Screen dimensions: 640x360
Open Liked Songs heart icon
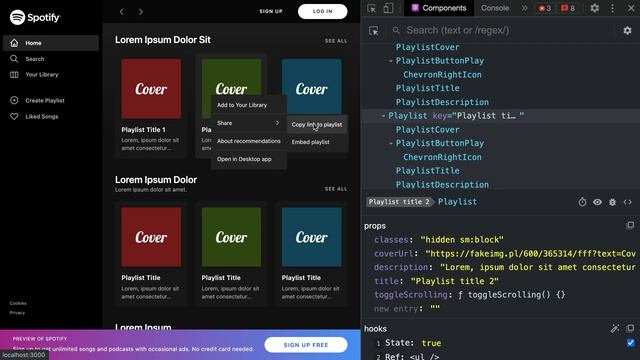click(x=14, y=116)
